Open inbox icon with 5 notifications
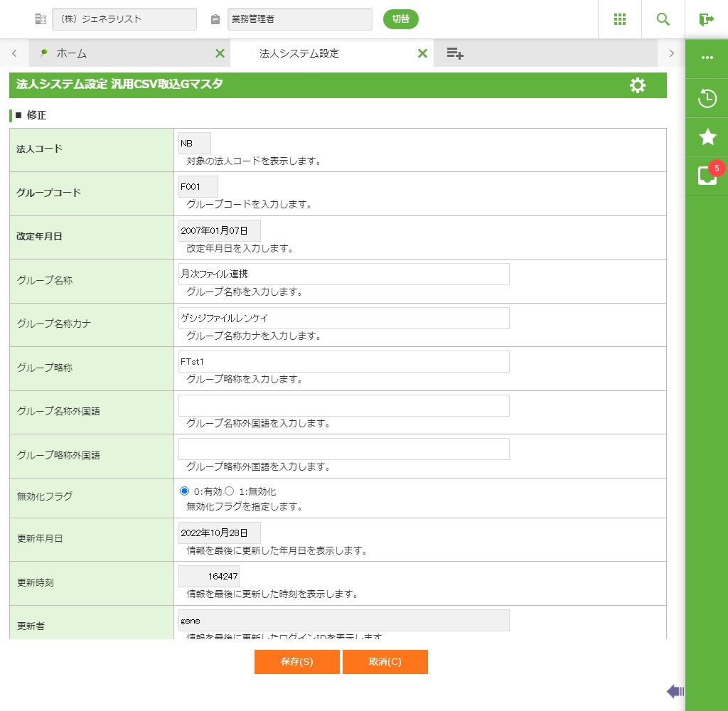728x711 pixels. pyautogui.click(x=707, y=176)
